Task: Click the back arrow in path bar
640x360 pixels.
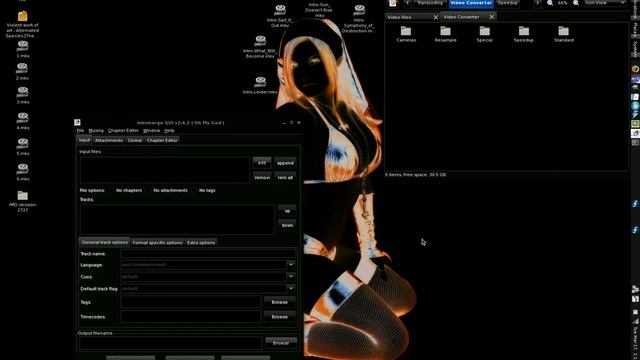Action: [x=408, y=3]
